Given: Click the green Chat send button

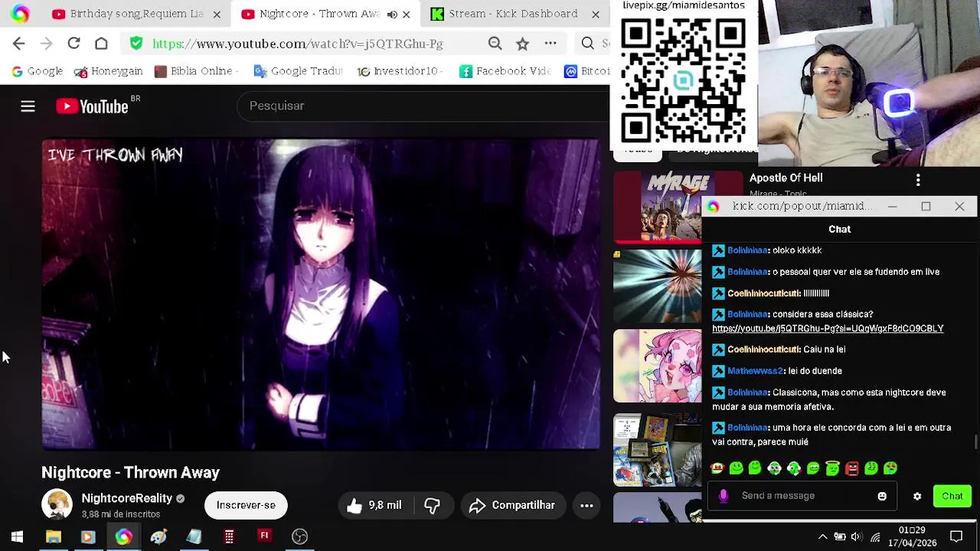Looking at the screenshot, I should pos(952,496).
